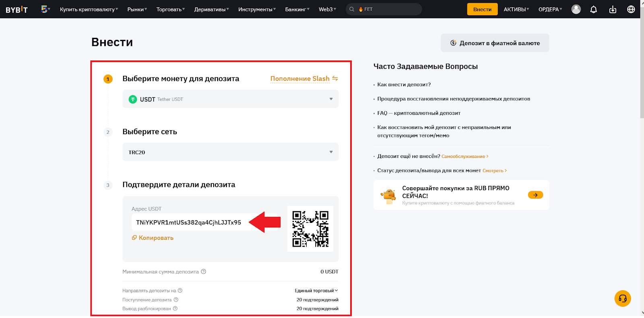Click info icon next to Минимальная сумма депозита

[x=204, y=272]
